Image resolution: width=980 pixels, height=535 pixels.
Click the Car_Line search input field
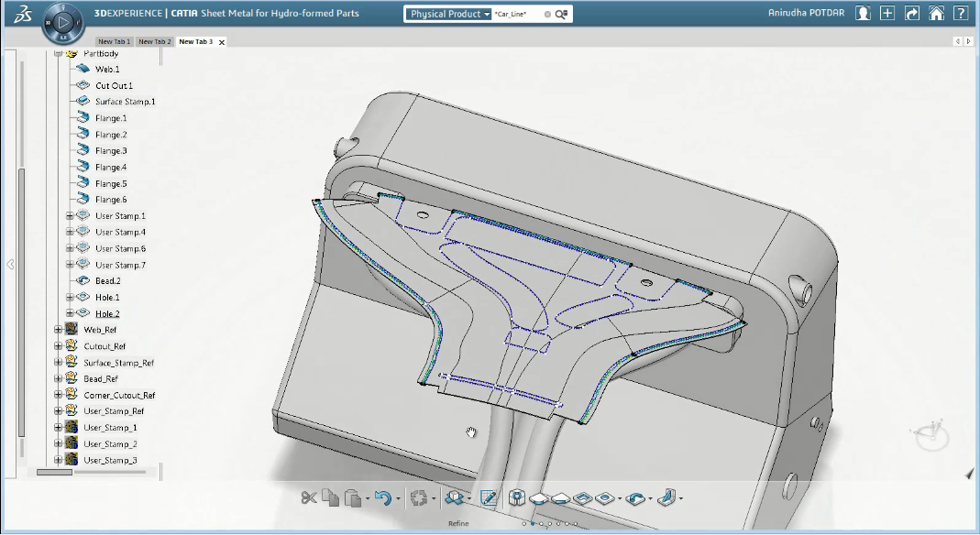517,14
